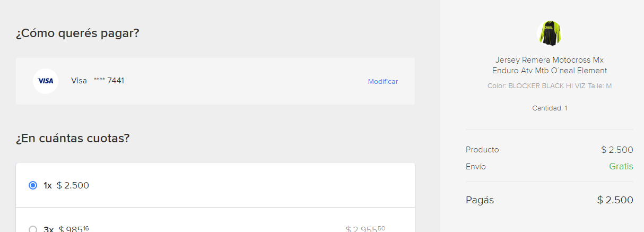Click the $2.955.50 installment total amount
The height and width of the screenshot is (232, 644).
[365, 229]
